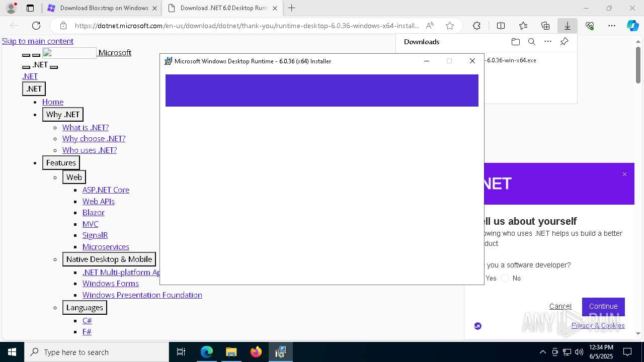The width and height of the screenshot is (644, 362).
Task: Open Browser essentials icon
Action: tap(590, 26)
